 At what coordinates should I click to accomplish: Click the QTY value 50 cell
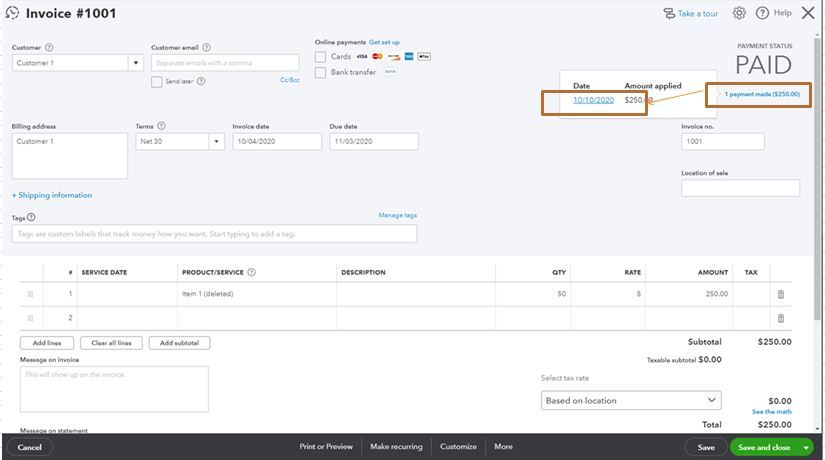533,294
